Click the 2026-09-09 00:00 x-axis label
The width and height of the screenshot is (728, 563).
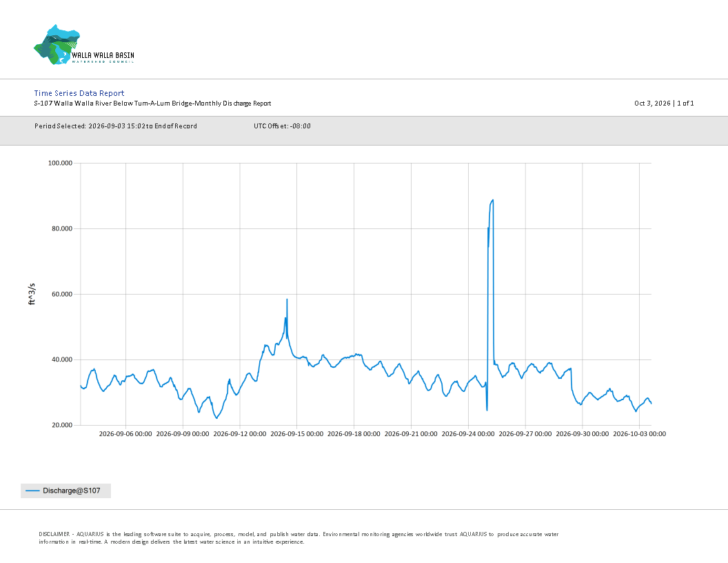(x=183, y=434)
